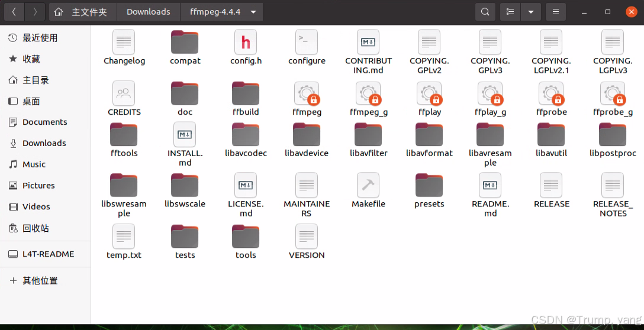Open the search magnifier in the header

click(485, 12)
